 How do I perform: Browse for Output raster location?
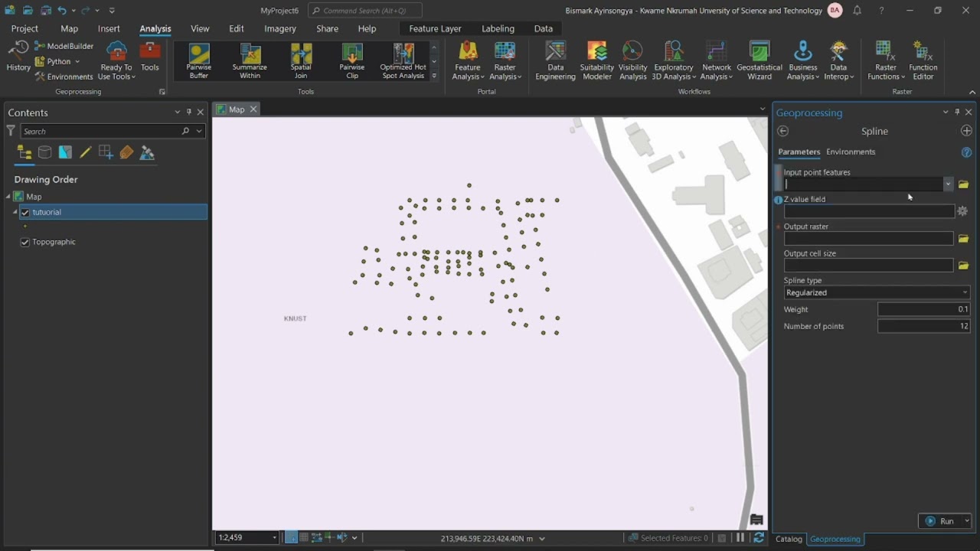(x=963, y=239)
